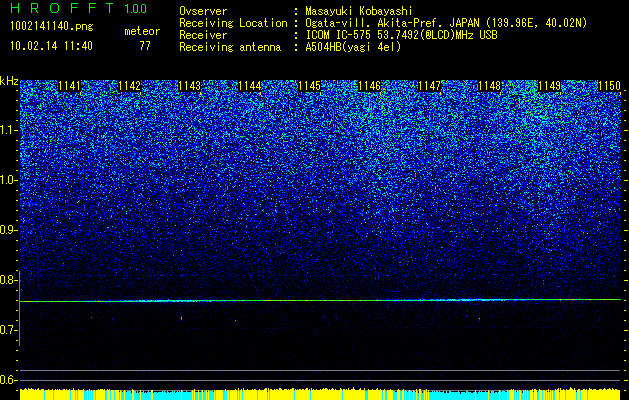Click the 1146 time marker
The width and height of the screenshot is (629, 400).
[x=369, y=86]
